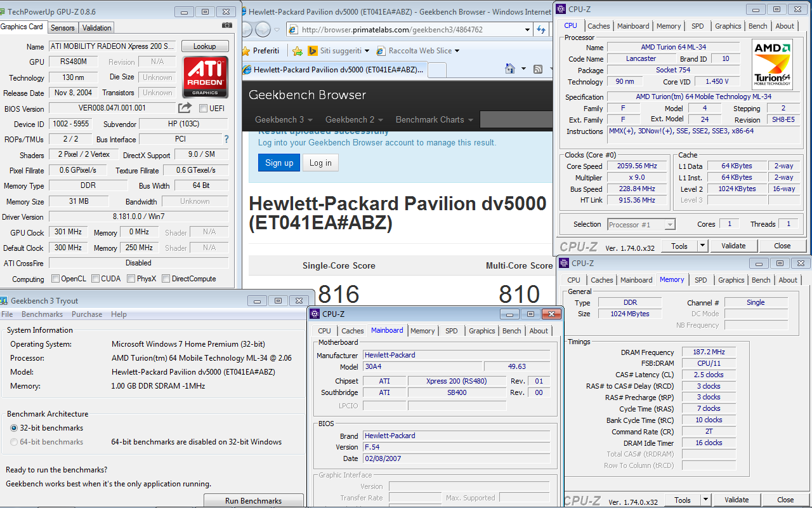812x508 pixels.
Task: Enable the PhysX checkbox
Action: pos(131,278)
